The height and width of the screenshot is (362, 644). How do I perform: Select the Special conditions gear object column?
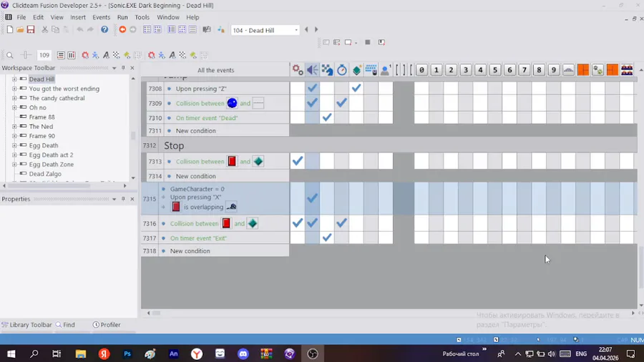298,70
